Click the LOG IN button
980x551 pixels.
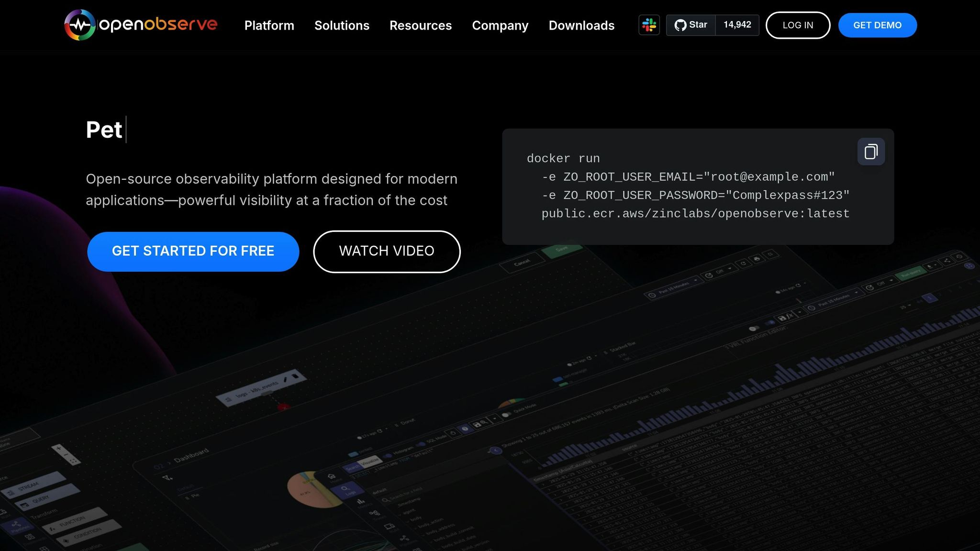(x=798, y=25)
